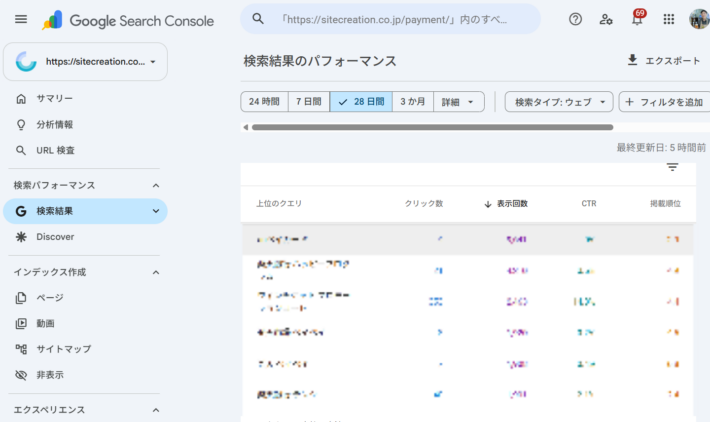
Task: Click the 上位のクエリ column header
Action: click(279, 204)
